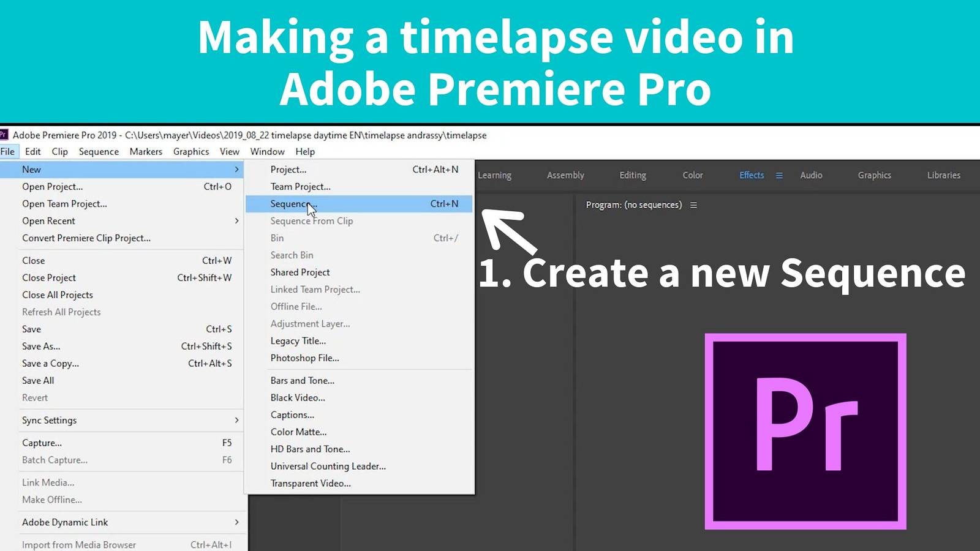The image size is (980, 551).
Task: Open the Clip menu
Action: coord(59,151)
